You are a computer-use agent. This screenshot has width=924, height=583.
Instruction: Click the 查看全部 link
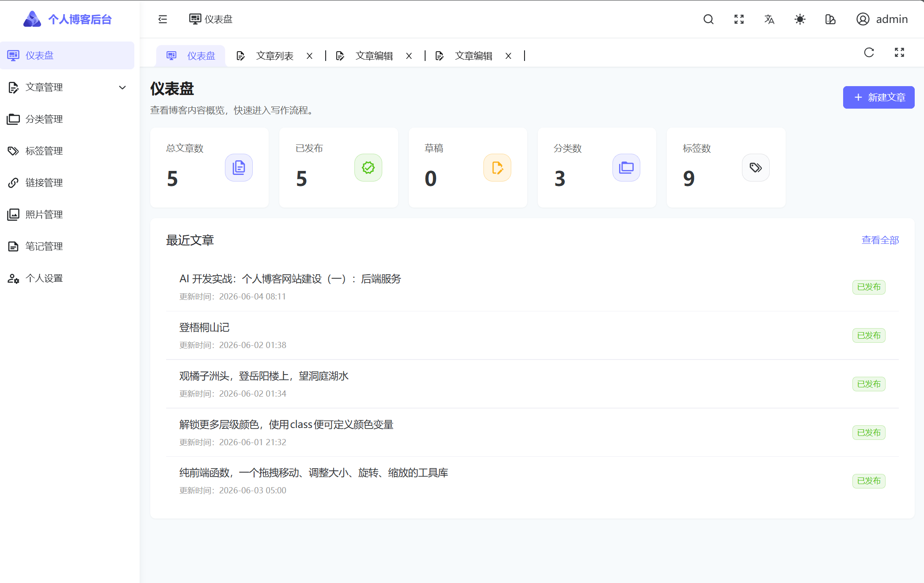[x=880, y=240]
